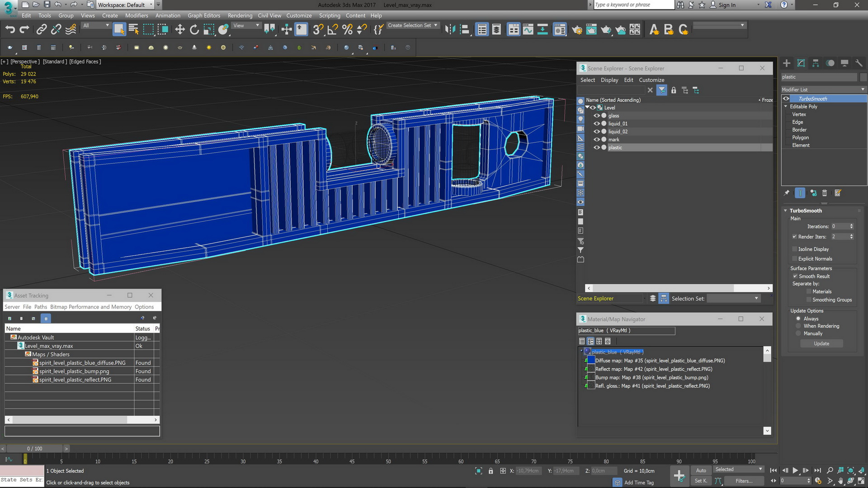Viewport: 868px width, 488px height.
Task: Toggle visibility of liquid_01 object
Action: click(x=597, y=123)
